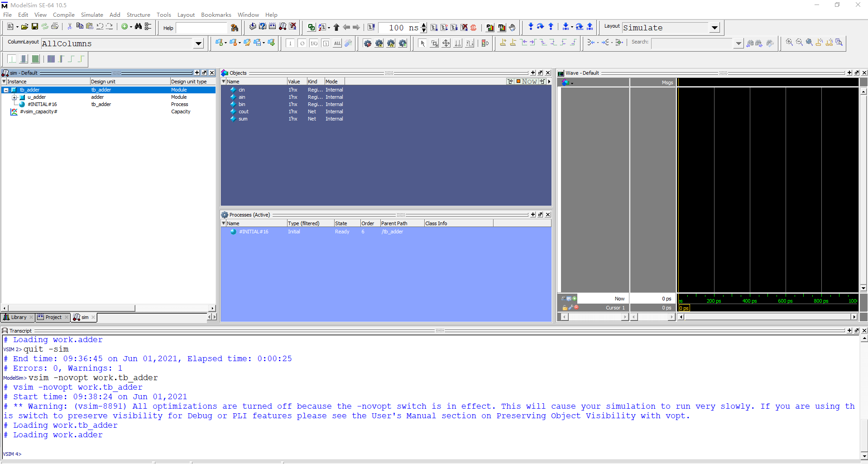This screenshot has height=464, width=868.
Task: Switch to the Library tab
Action: pos(18,317)
